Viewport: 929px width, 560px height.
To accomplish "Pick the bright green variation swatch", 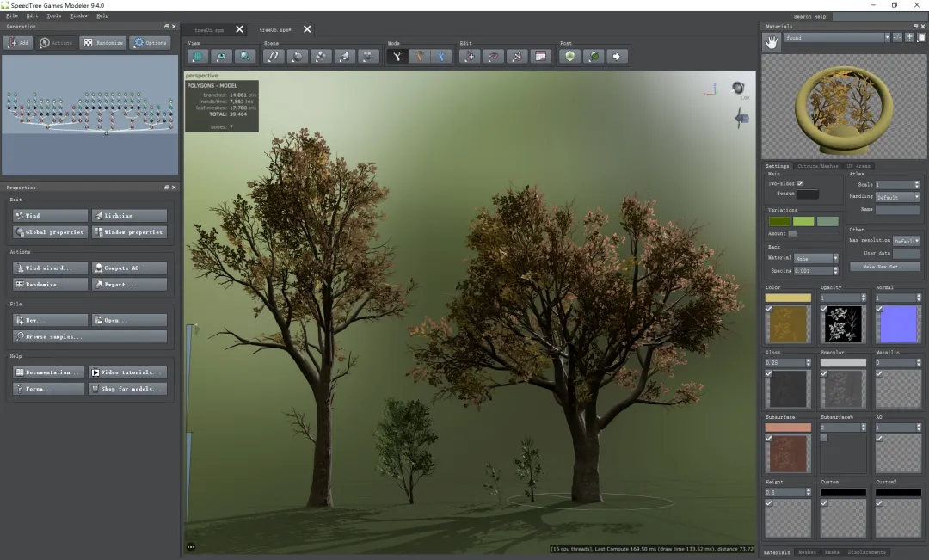I will [x=803, y=222].
